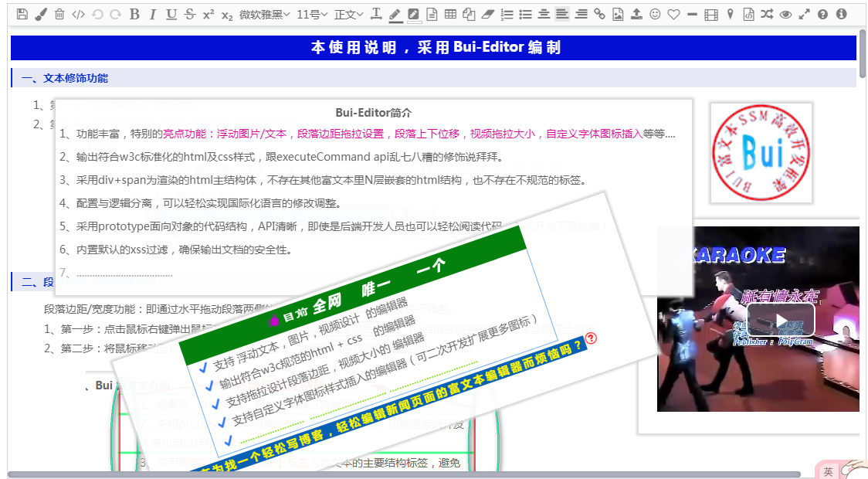Viewport: 868px width, 479px height.
Task: Open the 11号 font size dropdown
Action: 312,15
